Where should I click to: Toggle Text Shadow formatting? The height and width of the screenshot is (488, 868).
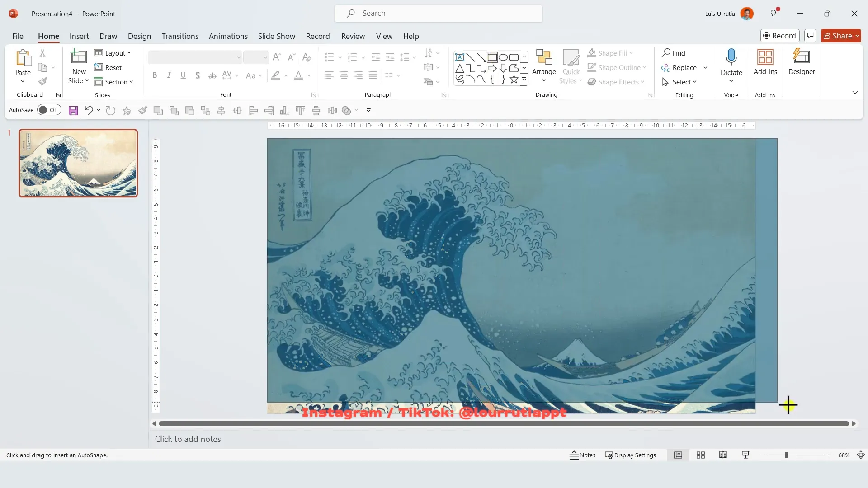click(198, 75)
